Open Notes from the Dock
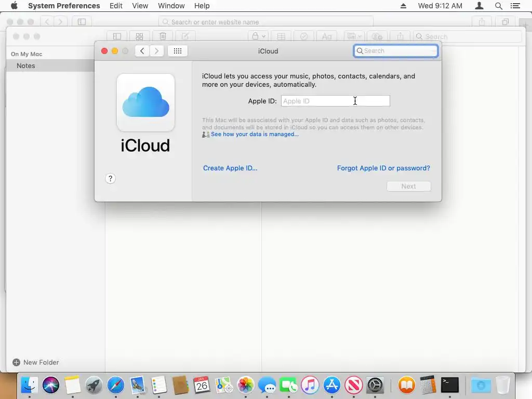Viewport: 532px width, 399px height. (72, 385)
